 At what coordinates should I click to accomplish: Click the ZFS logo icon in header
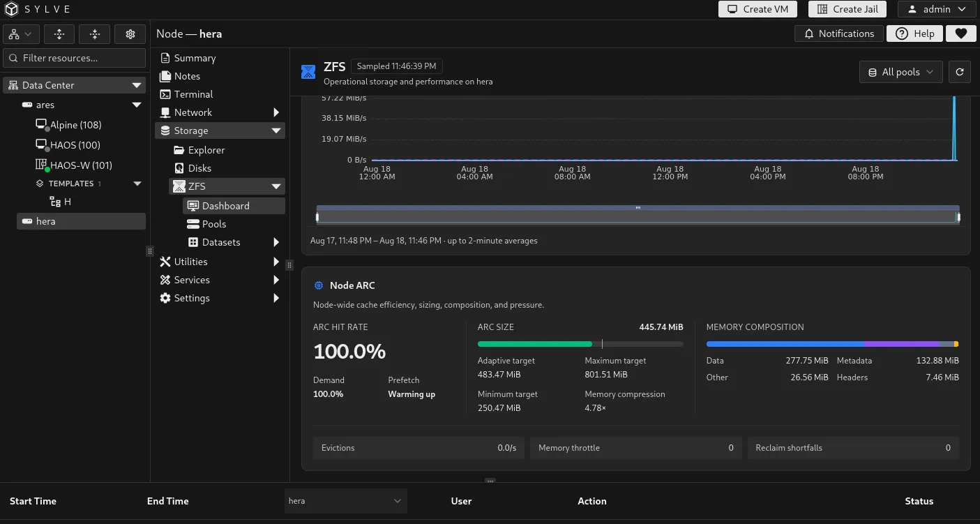308,71
